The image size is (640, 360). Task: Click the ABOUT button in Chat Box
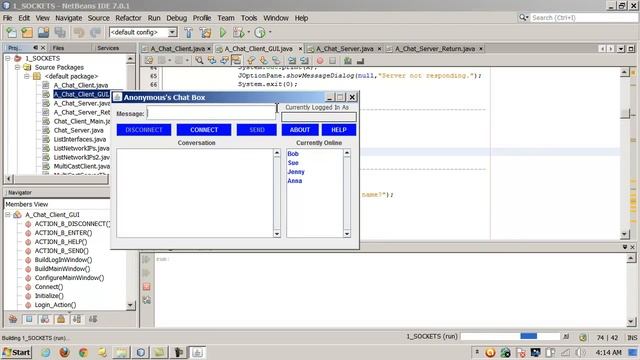(300, 130)
